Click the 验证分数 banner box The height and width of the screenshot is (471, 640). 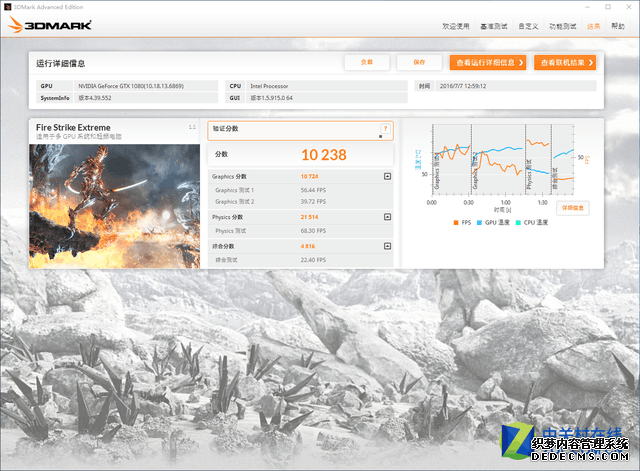(x=300, y=131)
